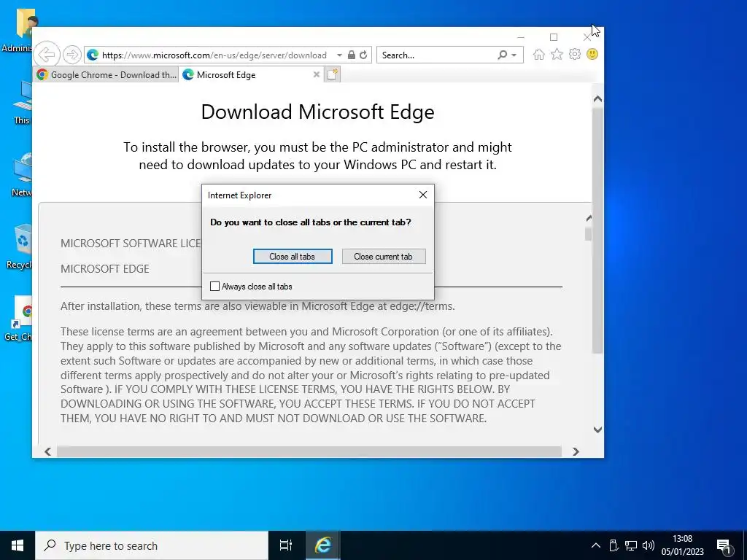The width and height of the screenshot is (747, 560).
Task: Click the magnifier search icon in search box
Action: tap(502, 55)
